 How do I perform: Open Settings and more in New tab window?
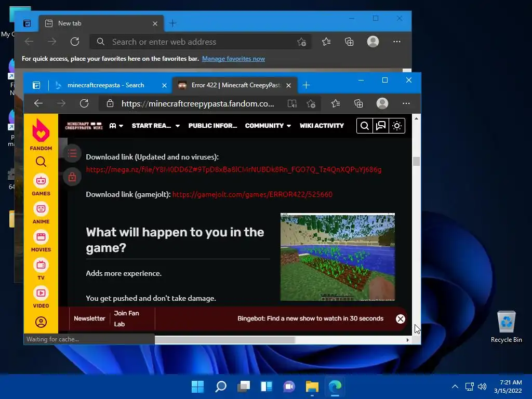(x=396, y=42)
